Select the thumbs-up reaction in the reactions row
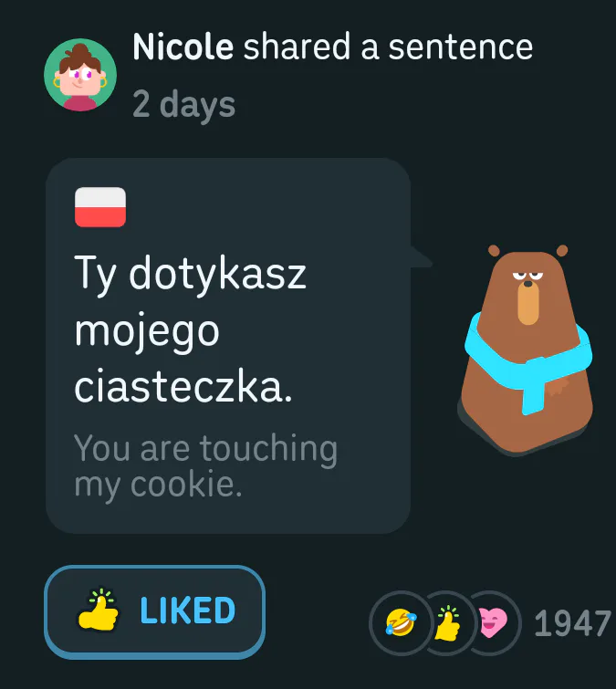The width and height of the screenshot is (616, 689). point(447,622)
